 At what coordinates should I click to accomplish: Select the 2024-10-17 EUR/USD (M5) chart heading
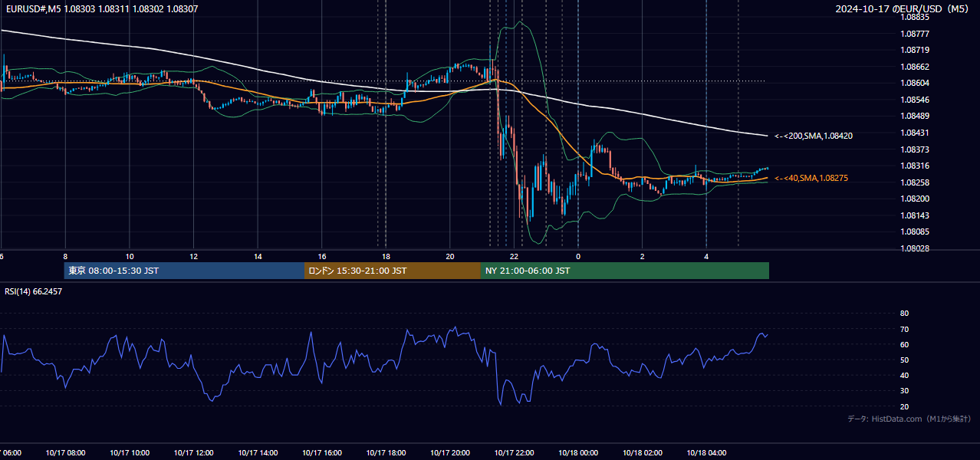click(x=903, y=8)
